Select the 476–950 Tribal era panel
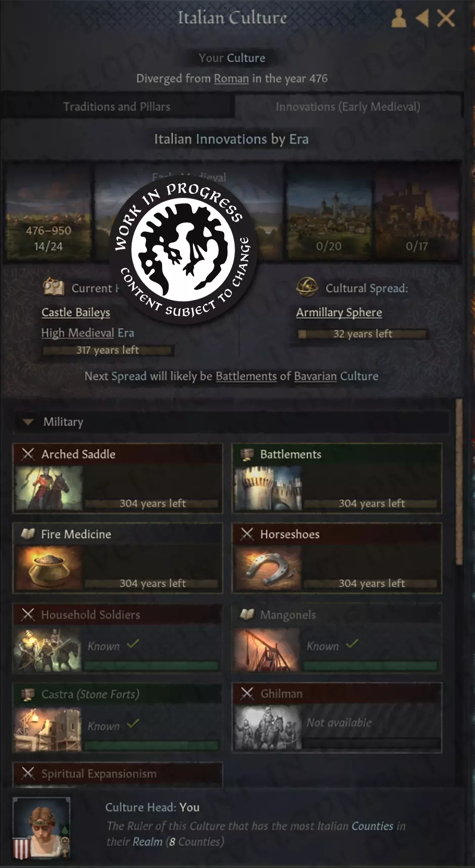475x868 pixels. point(49,211)
